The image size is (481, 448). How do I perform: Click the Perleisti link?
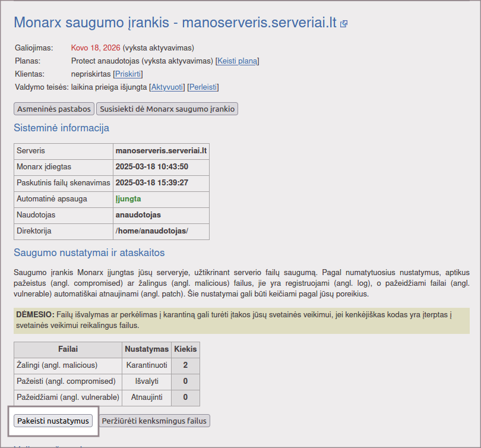coord(203,87)
